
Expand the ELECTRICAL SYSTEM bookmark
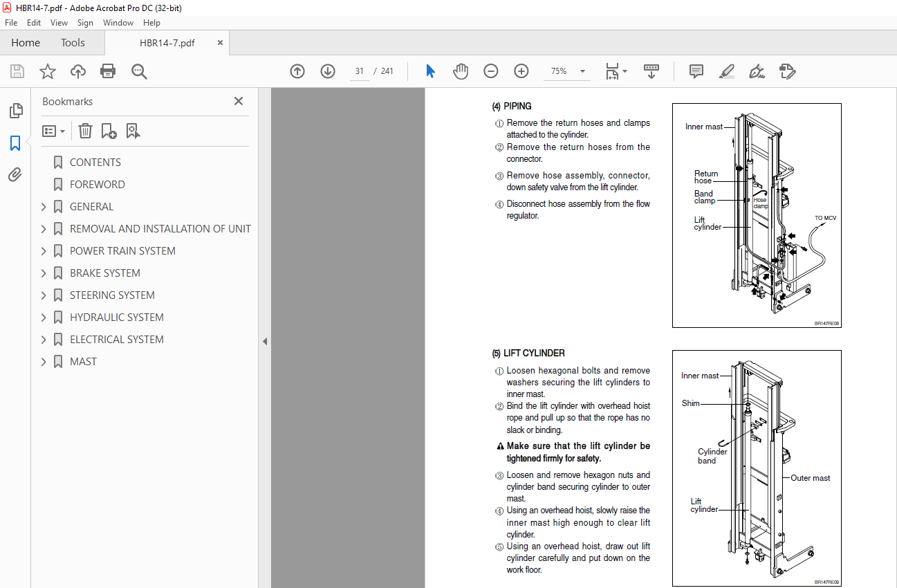tap(44, 340)
